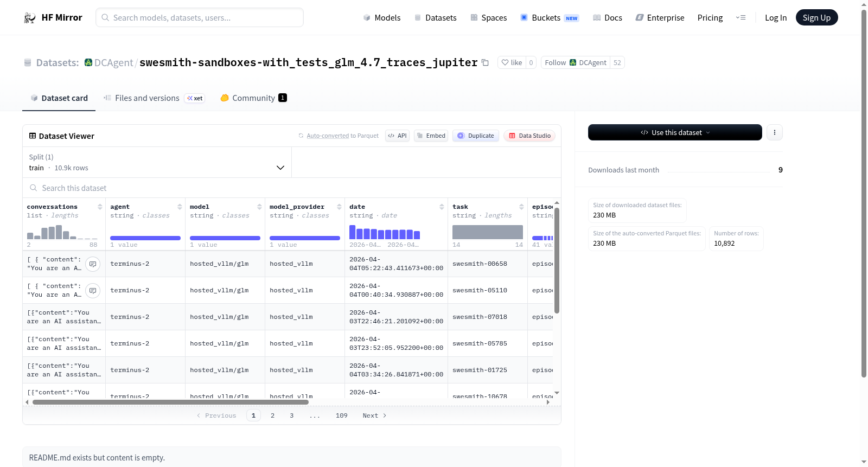The width and height of the screenshot is (868, 467).
Task: Open the navigation more-options menu icon
Action: pos(741,18)
